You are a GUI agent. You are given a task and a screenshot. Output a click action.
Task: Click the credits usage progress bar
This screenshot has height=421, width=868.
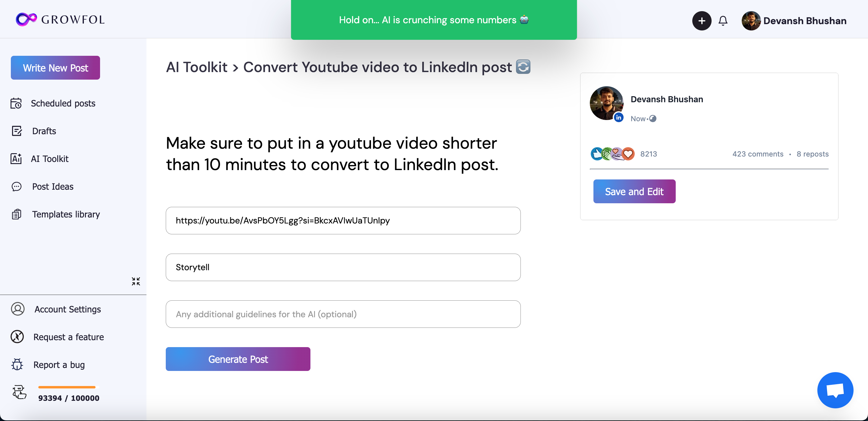tap(67, 387)
